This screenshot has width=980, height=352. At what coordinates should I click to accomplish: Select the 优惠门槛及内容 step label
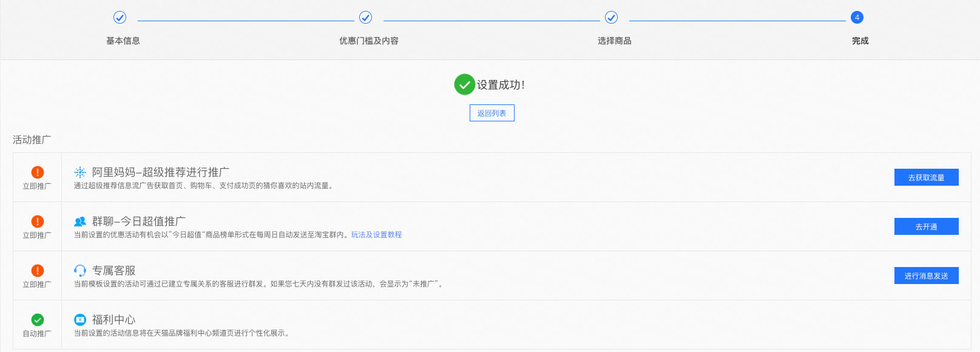tap(369, 41)
